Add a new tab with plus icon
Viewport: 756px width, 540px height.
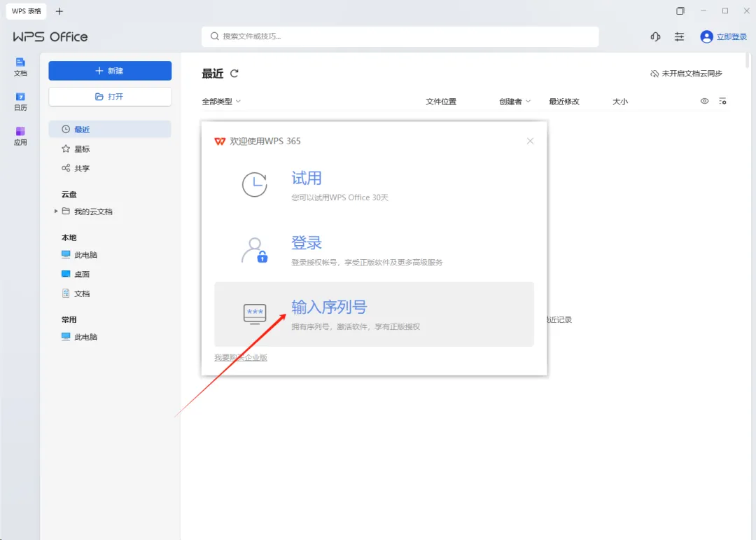(59, 11)
